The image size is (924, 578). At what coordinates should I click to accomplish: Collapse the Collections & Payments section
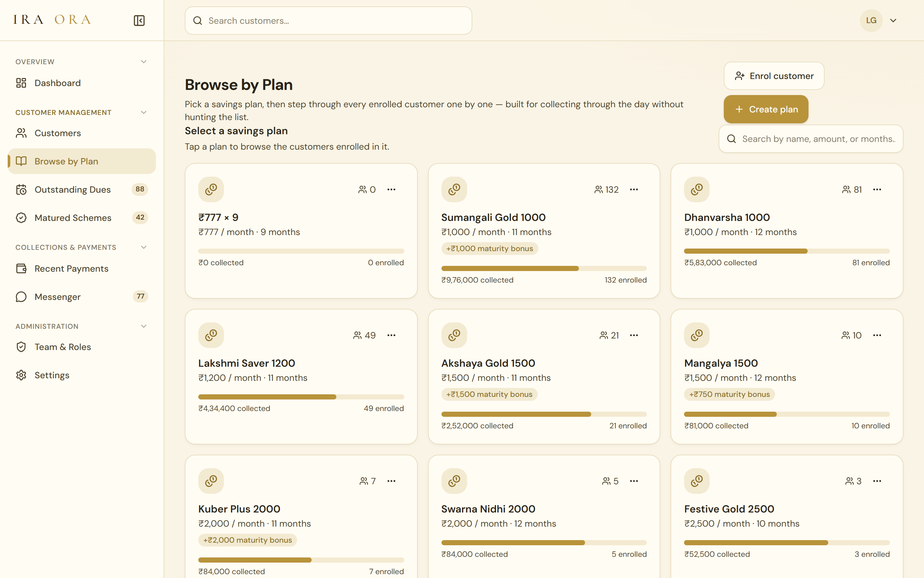click(143, 247)
